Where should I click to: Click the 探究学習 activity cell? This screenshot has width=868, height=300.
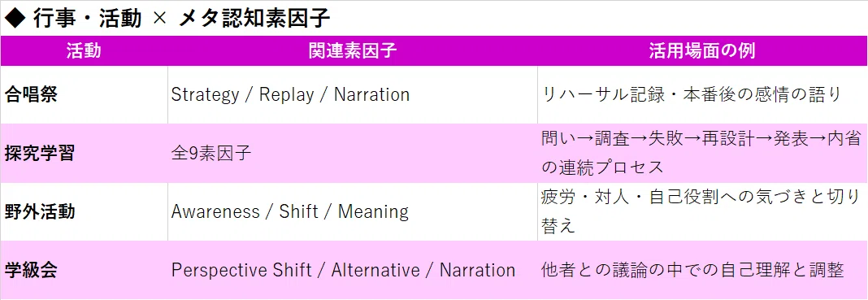click(85, 154)
